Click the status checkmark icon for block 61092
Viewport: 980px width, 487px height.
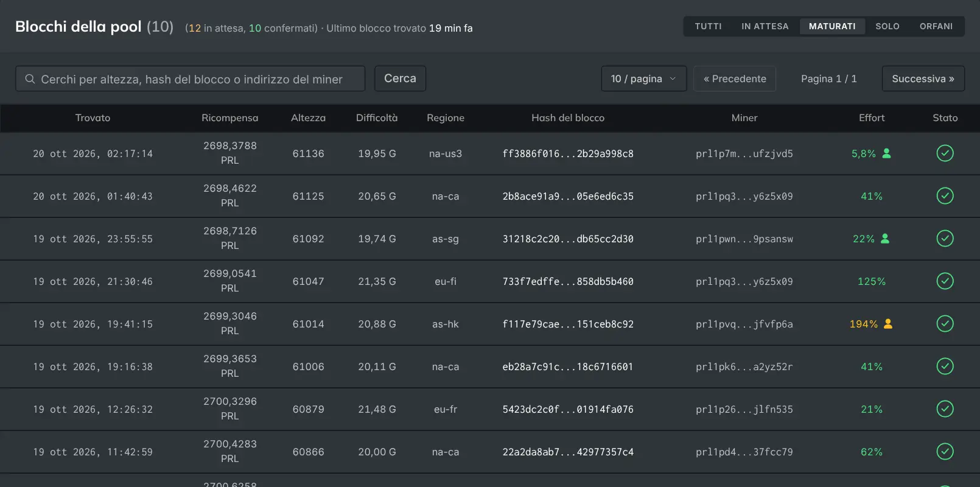[945, 239]
